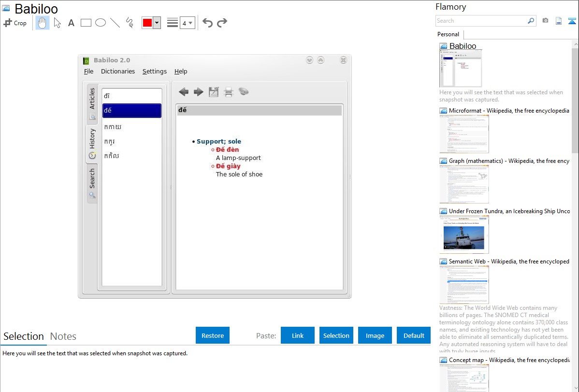
Task: Click the Support; sole definition text
Action: click(x=219, y=142)
